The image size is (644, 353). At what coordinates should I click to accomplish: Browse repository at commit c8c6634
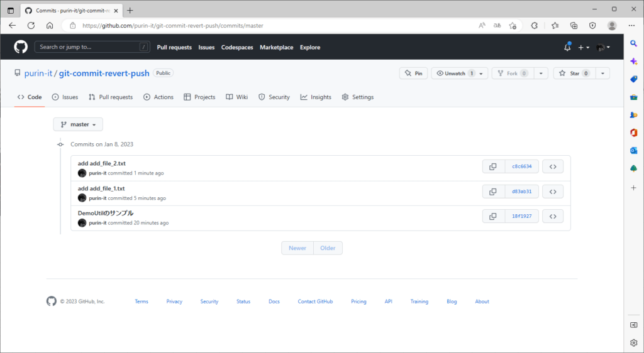coord(552,166)
